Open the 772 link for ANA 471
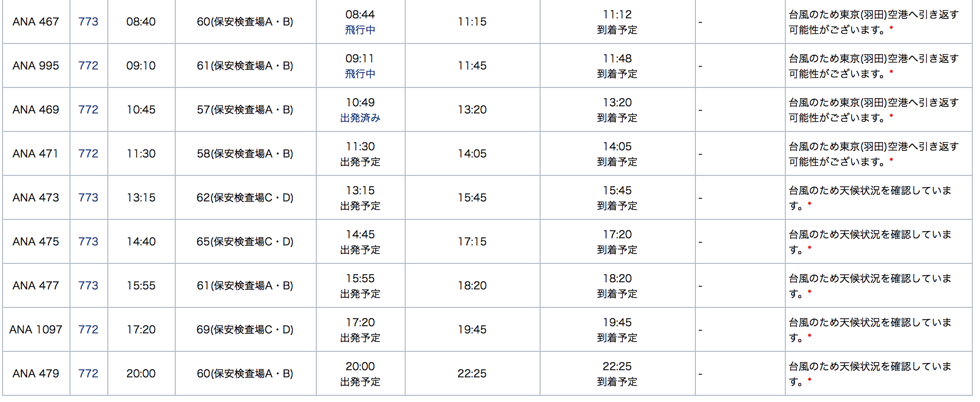 (x=88, y=153)
